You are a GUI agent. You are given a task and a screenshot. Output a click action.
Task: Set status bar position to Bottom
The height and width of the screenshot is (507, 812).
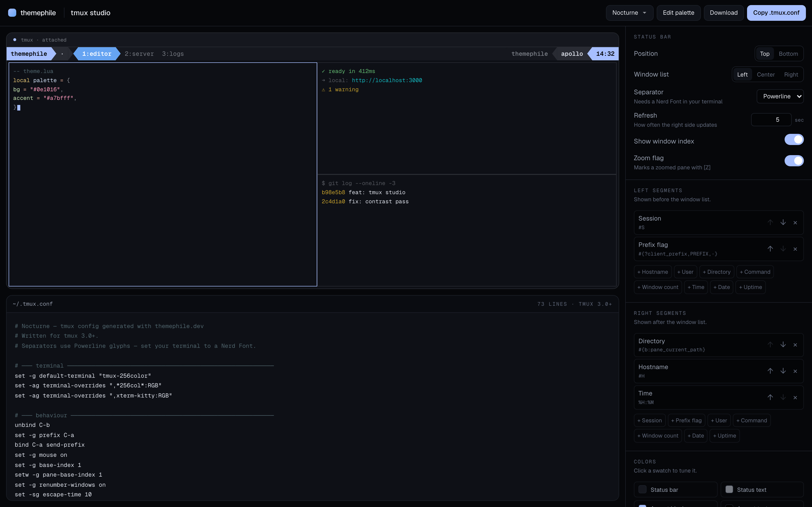[x=788, y=54]
